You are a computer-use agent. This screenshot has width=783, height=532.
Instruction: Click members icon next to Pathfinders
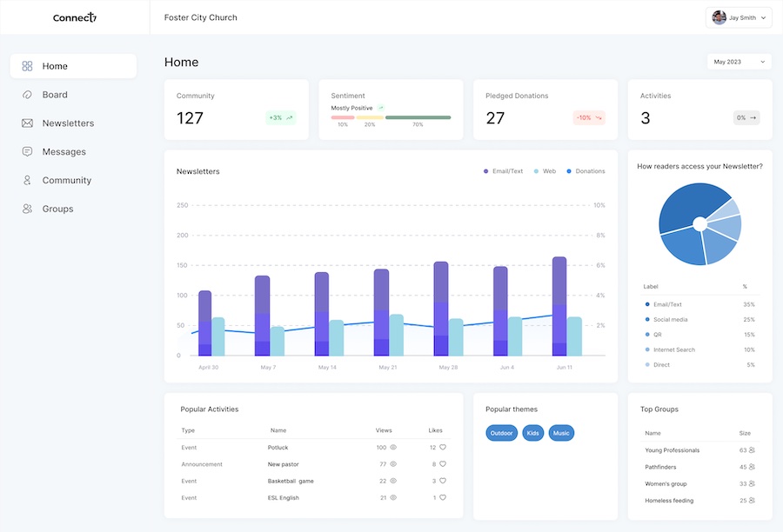coord(752,467)
